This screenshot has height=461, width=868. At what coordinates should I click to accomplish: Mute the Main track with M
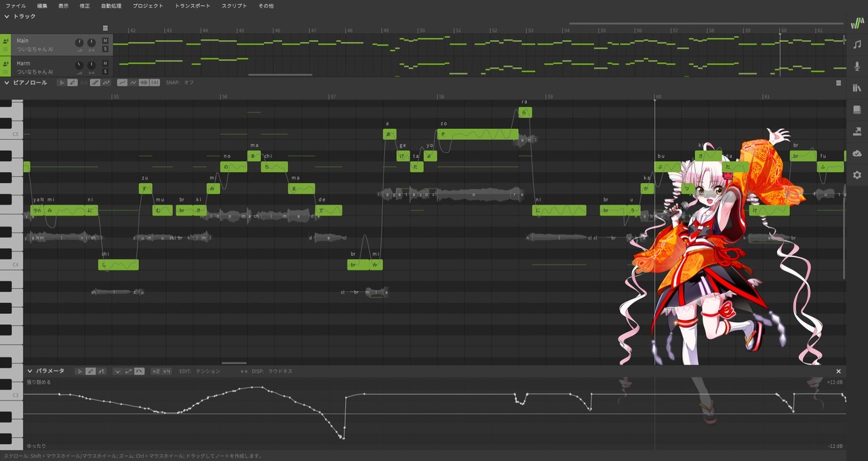[105, 41]
